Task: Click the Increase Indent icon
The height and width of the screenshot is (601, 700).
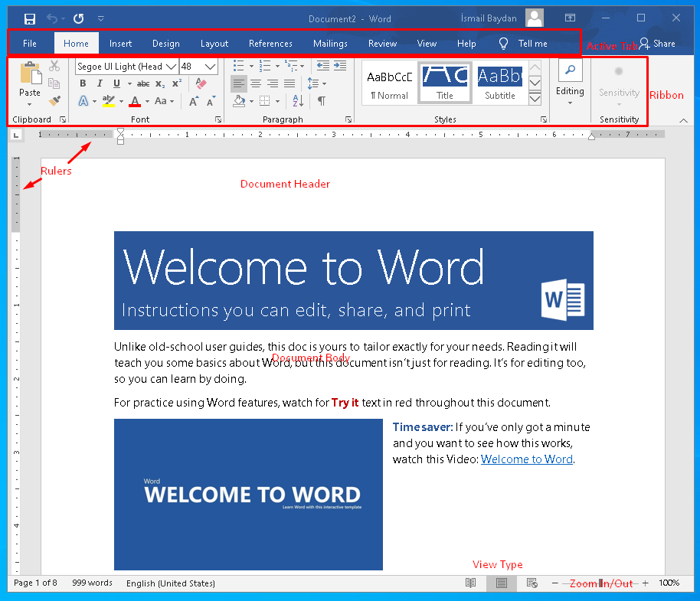Action: [x=340, y=66]
